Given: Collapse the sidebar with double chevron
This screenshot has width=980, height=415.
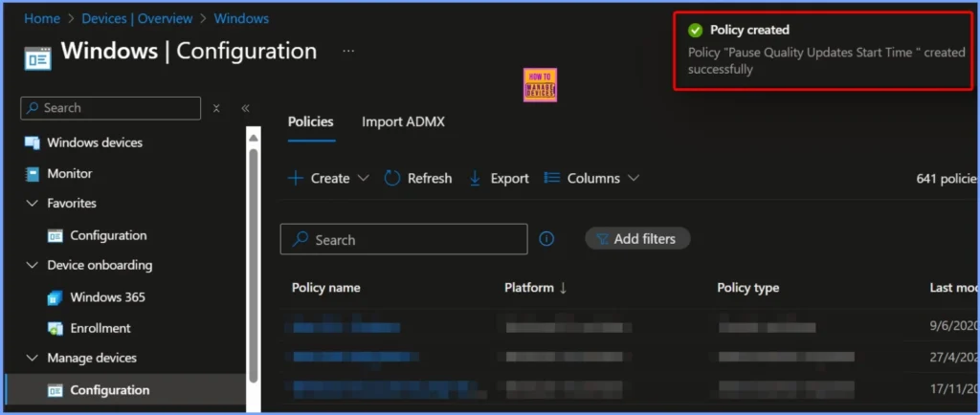Looking at the screenshot, I should [246, 108].
